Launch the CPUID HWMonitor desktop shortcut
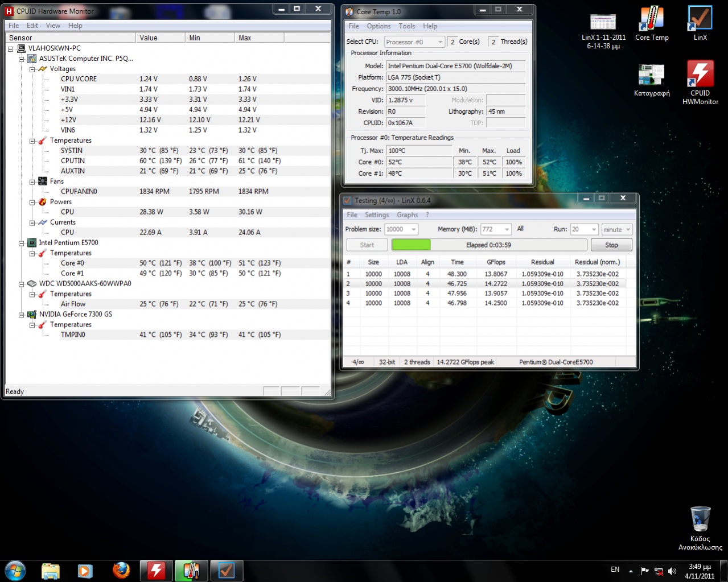This screenshot has height=582, width=728. [x=700, y=82]
